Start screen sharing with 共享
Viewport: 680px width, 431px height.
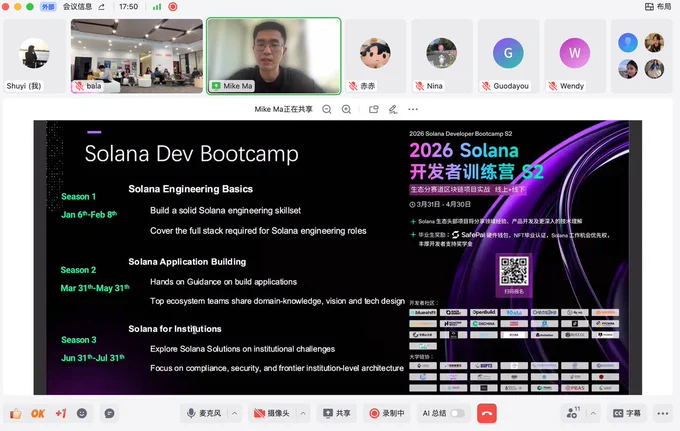[x=337, y=414]
